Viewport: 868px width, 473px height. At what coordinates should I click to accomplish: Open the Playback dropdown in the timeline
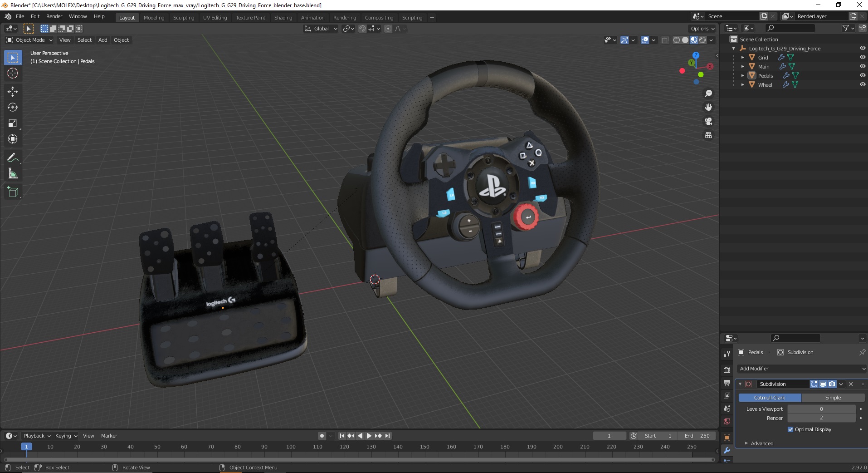pyautogui.click(x=37, y=436)
